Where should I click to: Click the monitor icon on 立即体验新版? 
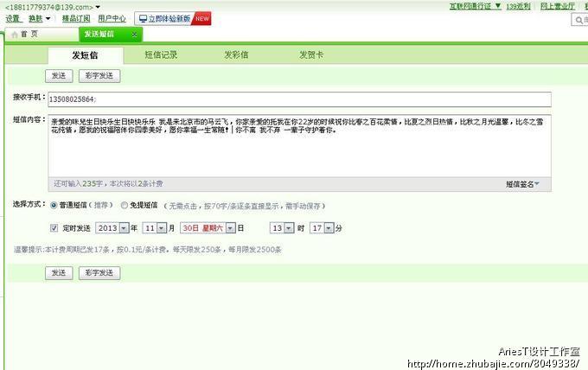pyautogui.click(x=143, y=19)
